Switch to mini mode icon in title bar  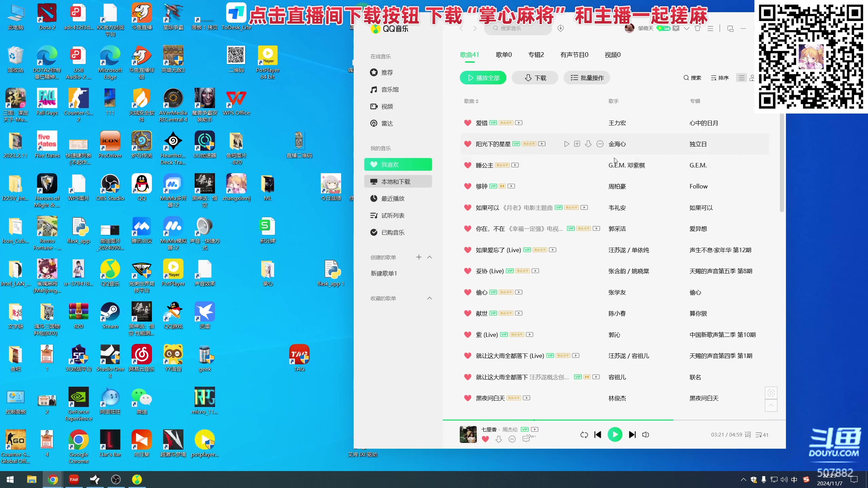[x=730, y=28]
